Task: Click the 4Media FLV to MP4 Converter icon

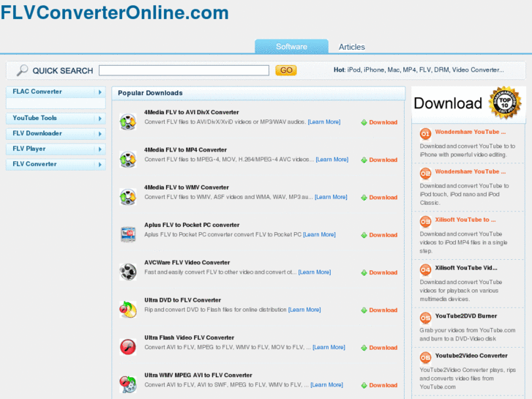Action: click(x=128, y=160)
